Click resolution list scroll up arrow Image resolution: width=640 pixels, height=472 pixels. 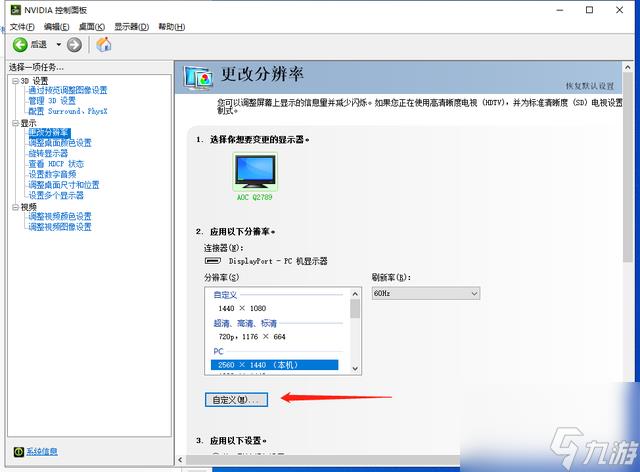coord(355,294)
